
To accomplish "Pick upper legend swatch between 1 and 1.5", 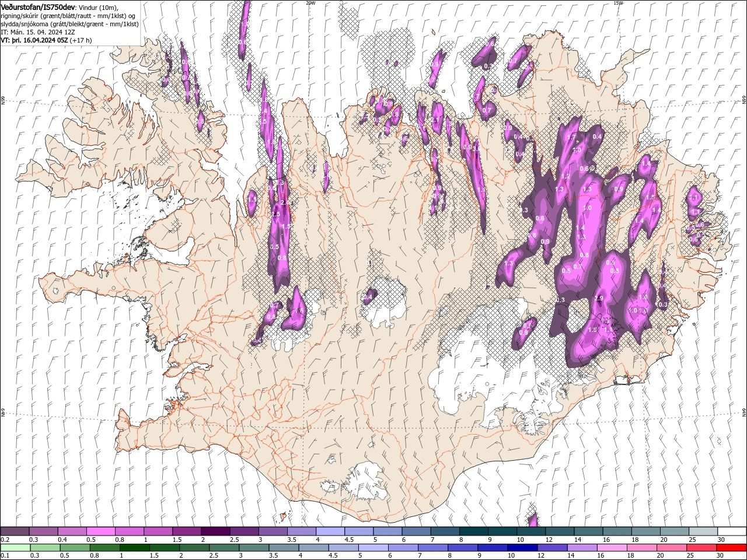I will [158, 531].
